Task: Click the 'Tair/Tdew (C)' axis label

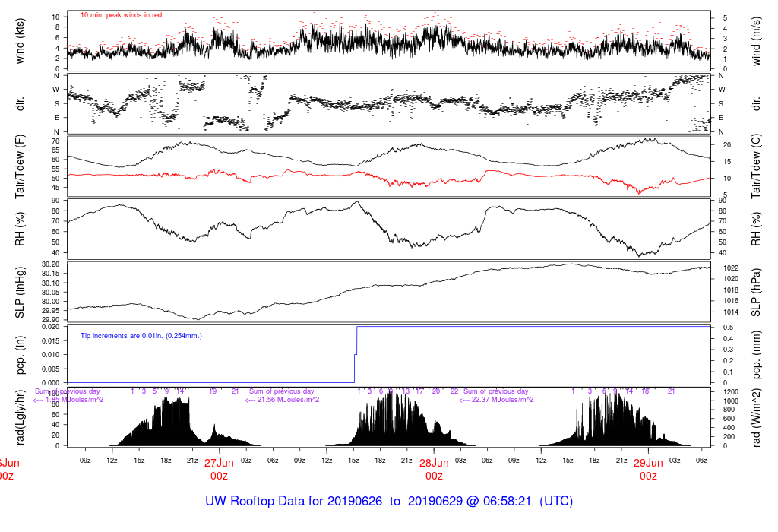Action: point(756,166)
